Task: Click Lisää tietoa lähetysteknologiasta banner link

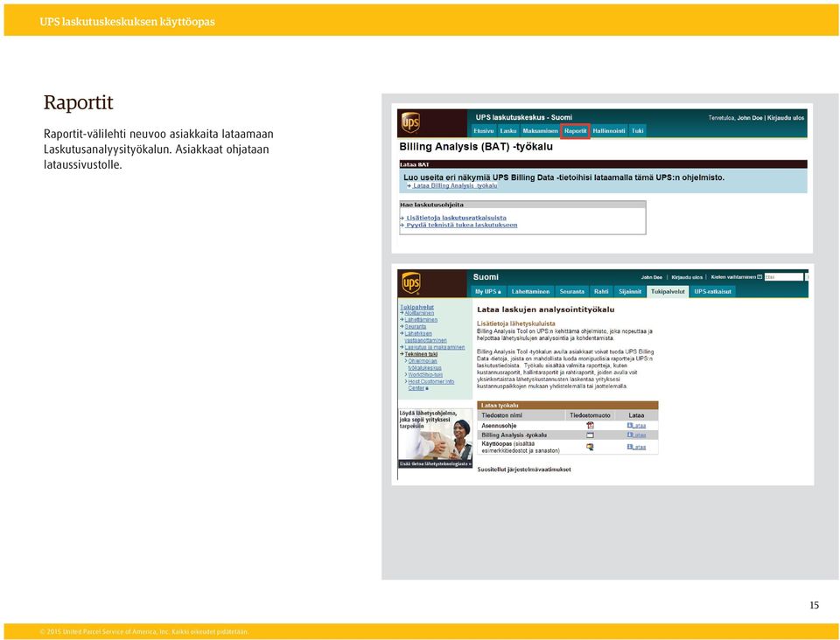Action: [x=435, y=464]
